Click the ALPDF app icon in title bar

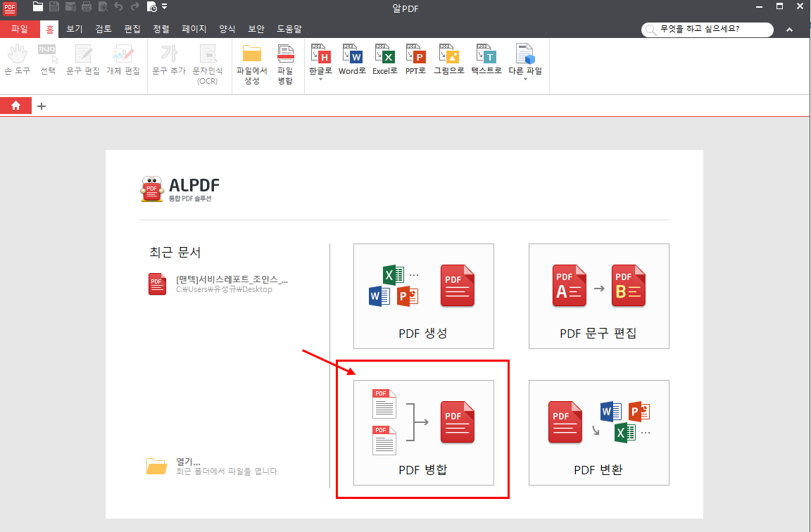tap(10, 8)
